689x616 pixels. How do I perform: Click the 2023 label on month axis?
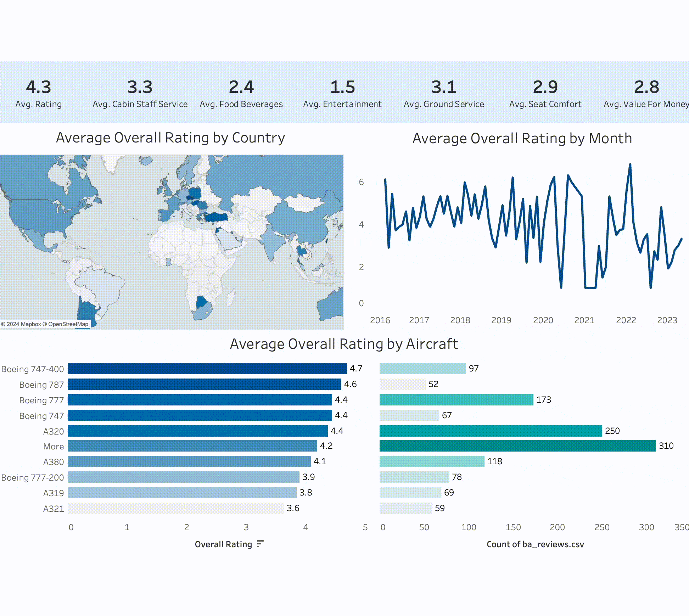pos(667,320)
